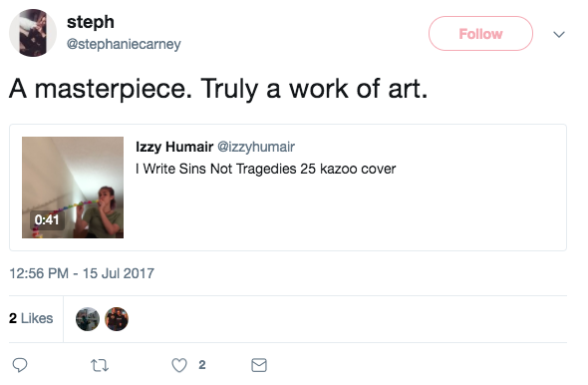The image size is (588, 385).
Task: View first liker's avatar
Action: point(88,319)
